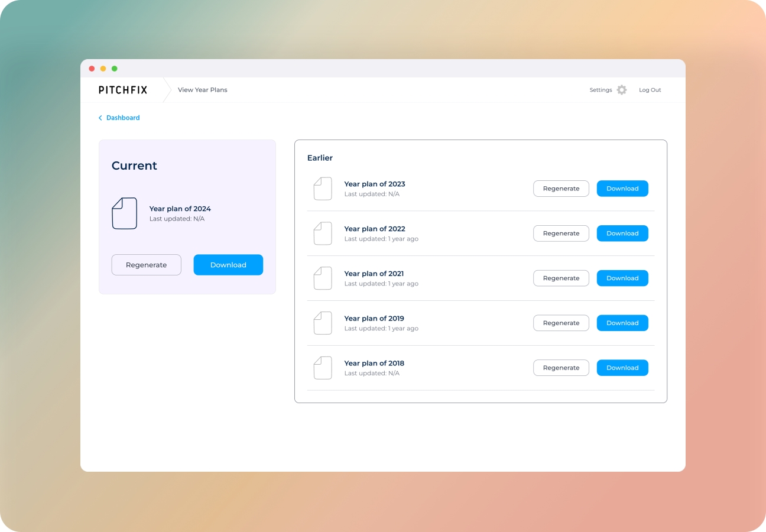Download the year plan of 2023

coord(622,189)
